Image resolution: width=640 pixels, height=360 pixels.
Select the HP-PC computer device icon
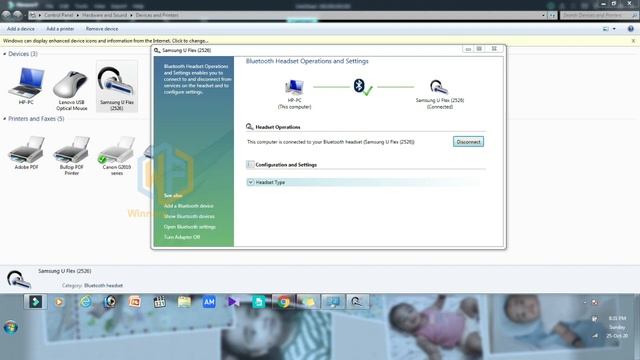[27, 83]
